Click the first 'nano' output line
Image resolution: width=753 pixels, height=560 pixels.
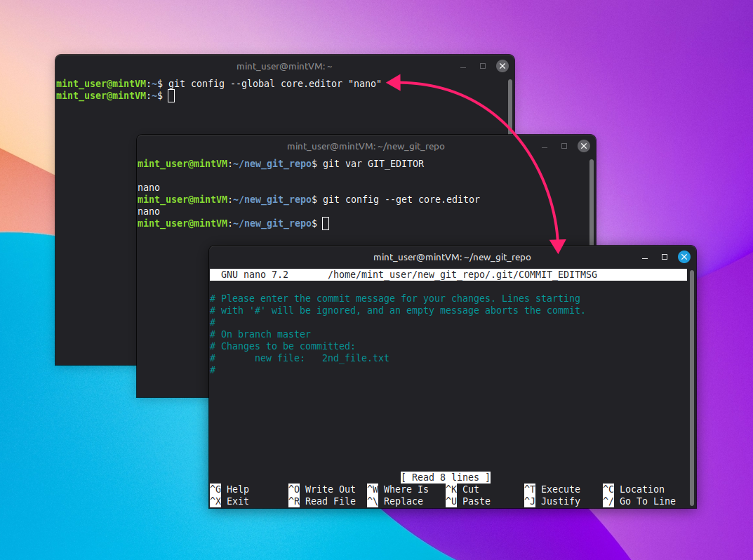tap(148, 187)
